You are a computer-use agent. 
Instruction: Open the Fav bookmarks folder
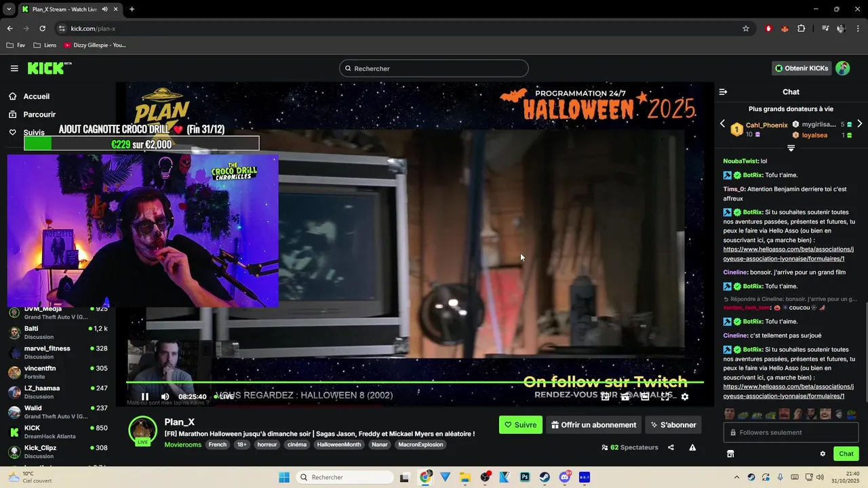(16, 45)
